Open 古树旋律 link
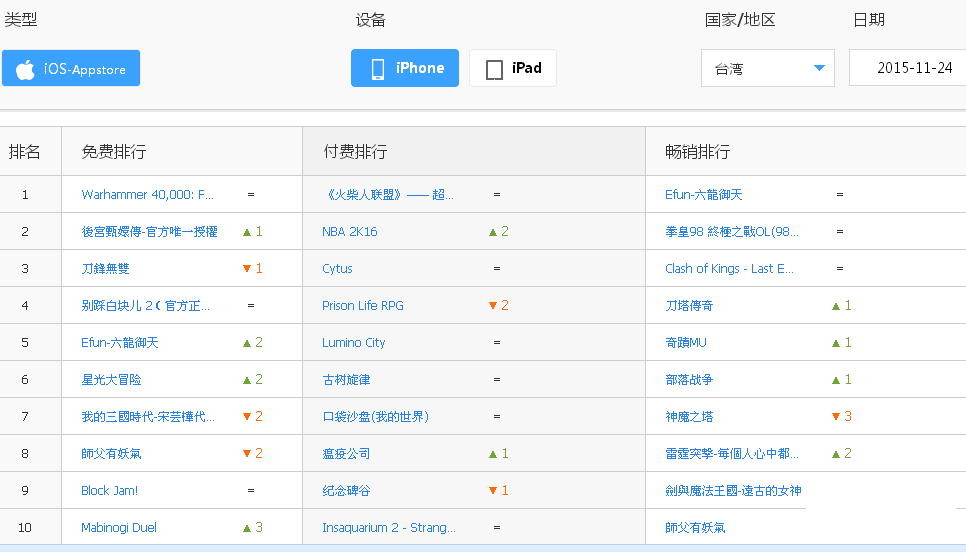966x552 pixels. click(x=346, y=380)
